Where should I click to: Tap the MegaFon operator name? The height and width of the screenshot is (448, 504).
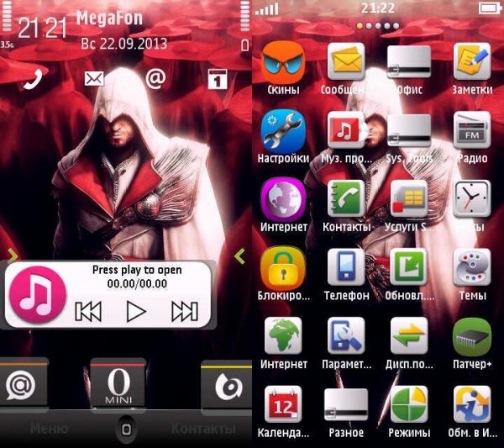[109, 18]
